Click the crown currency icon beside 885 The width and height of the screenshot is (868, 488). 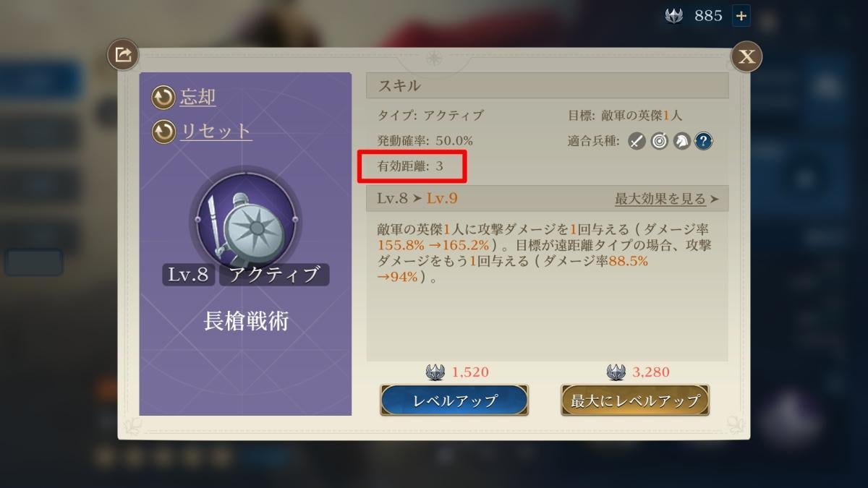pos(673,15)
